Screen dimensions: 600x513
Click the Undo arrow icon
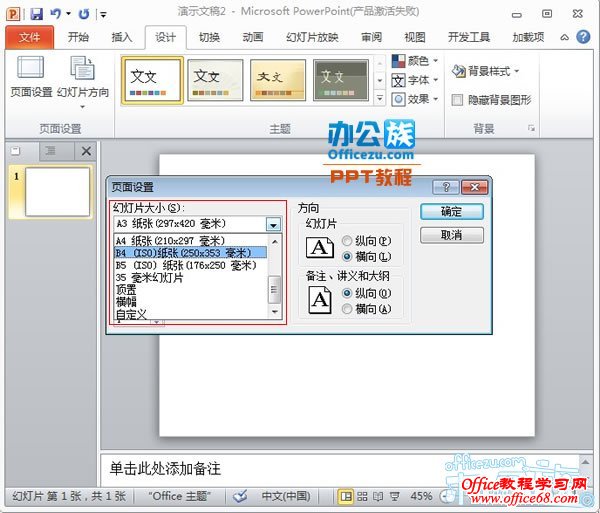pos(56,14)
